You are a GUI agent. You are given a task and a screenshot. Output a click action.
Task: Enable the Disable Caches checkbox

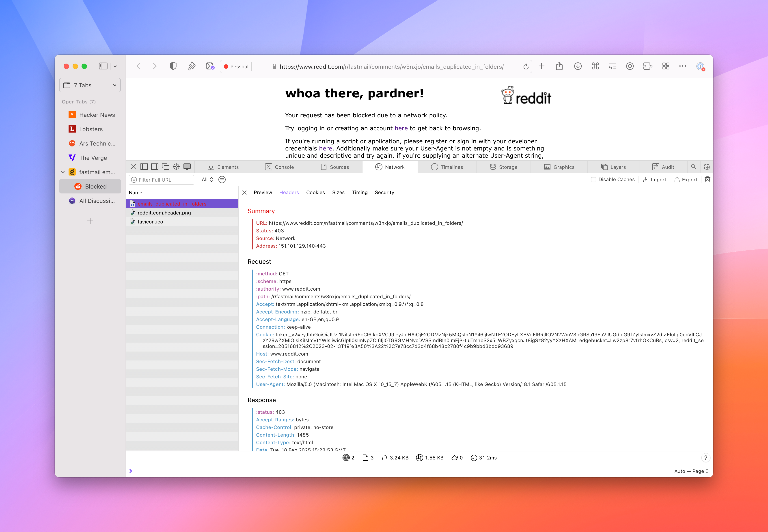point(594,180)
